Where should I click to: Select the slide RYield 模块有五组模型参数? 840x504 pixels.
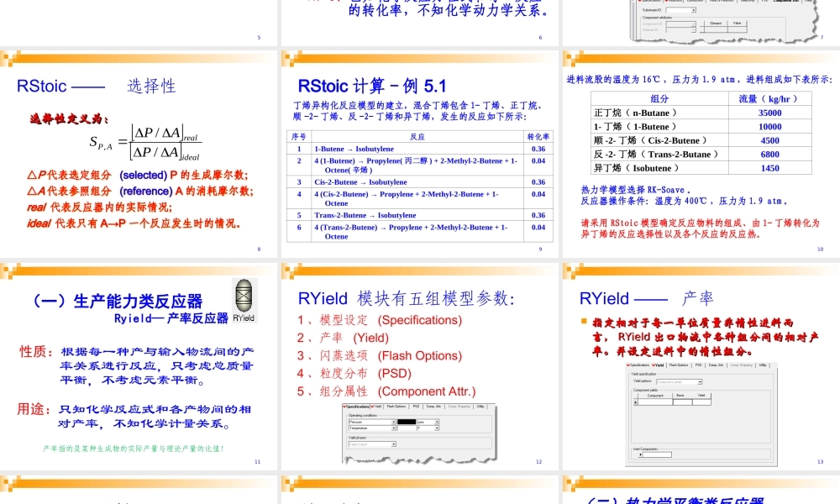(420, 366)
